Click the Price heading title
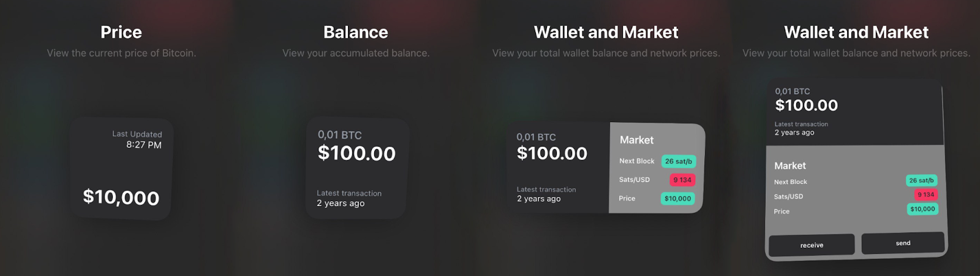 click(121, 32)
